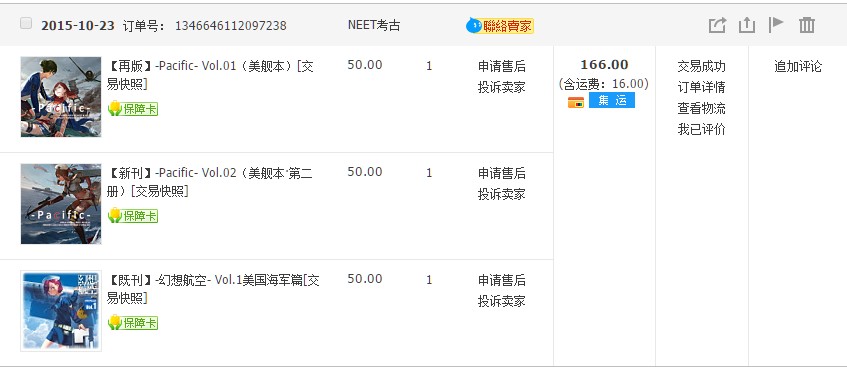Image resolution: width=847 pixels, height=367 pixels.
Task: Open the Pacific Vol.02 cover thumbnail
Action: [61, 204]
